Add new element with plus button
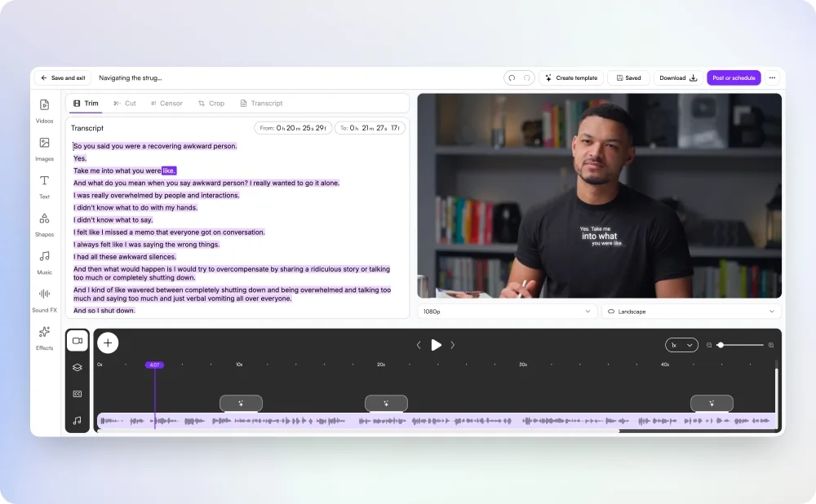This screenshot has width=816, height=504. tap(108, 343)
